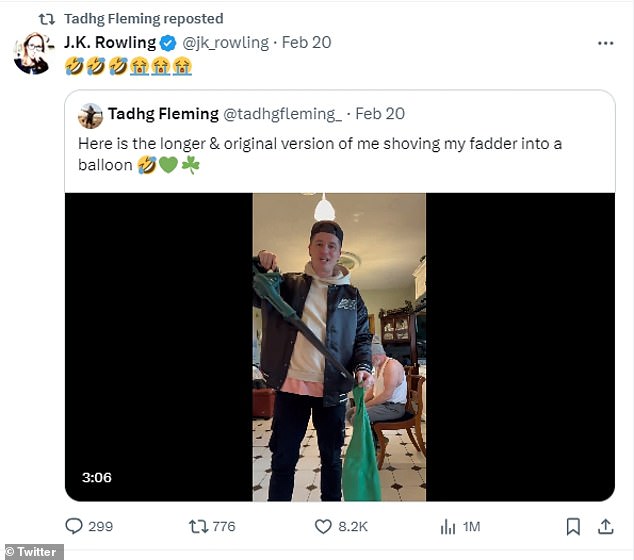Open the @jk_rowling handle link
This screenshot has height=560, width=634.
coord(225,43)
